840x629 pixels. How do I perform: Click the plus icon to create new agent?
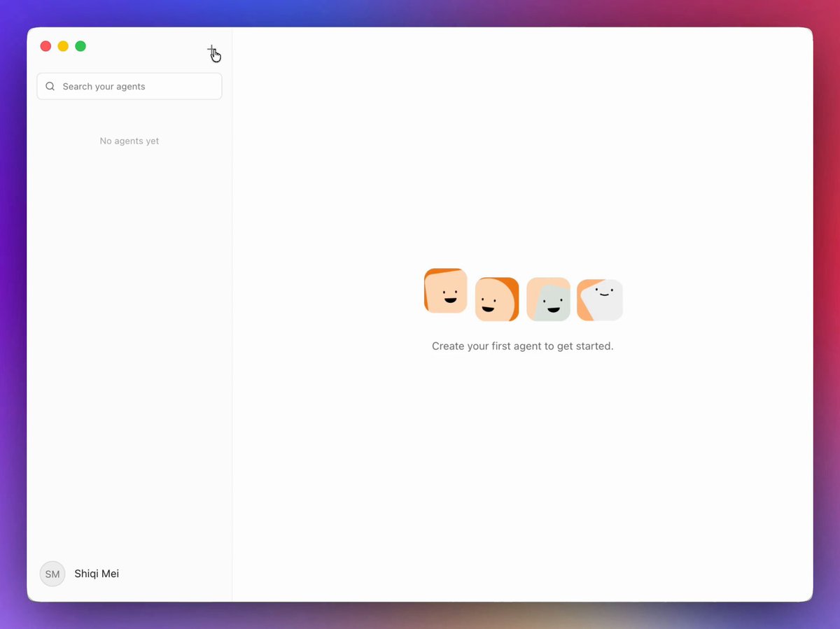pyautogui.click(x=211, y=50)
